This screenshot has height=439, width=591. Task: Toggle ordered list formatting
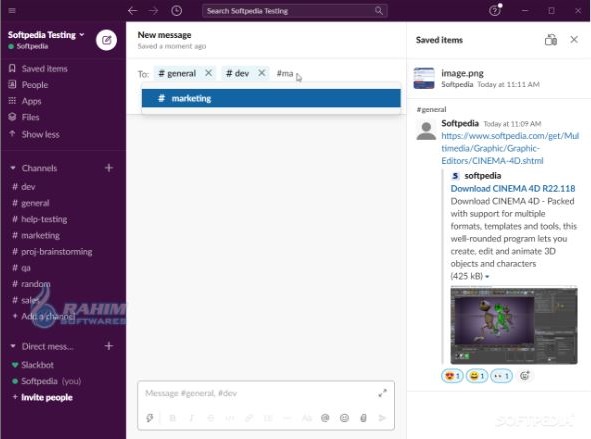[268, 418]
